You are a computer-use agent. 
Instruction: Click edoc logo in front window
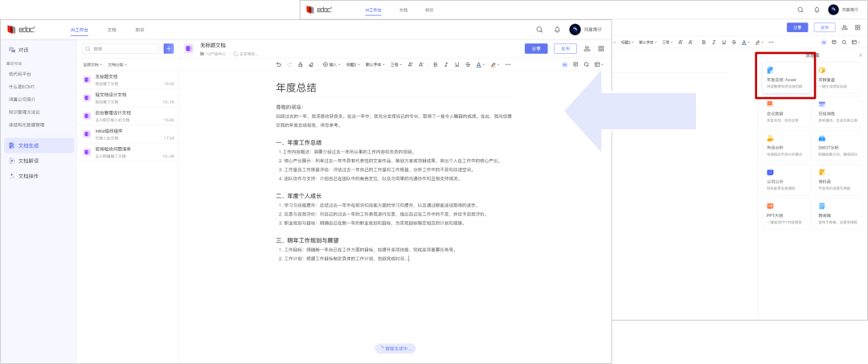click(x=22, y=30)
